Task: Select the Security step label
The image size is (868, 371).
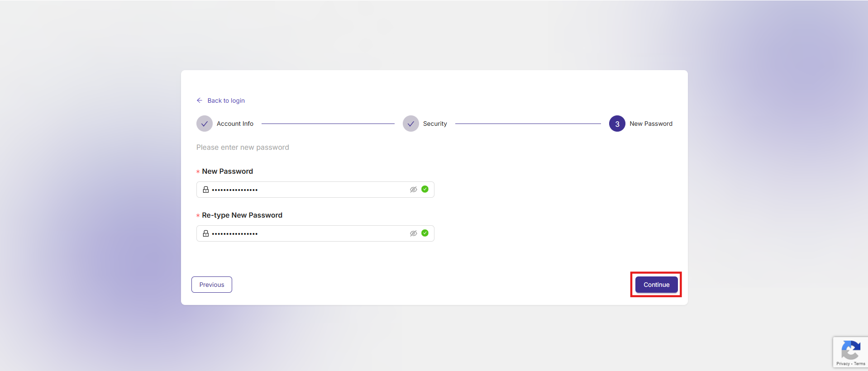Action: [435, 124]
